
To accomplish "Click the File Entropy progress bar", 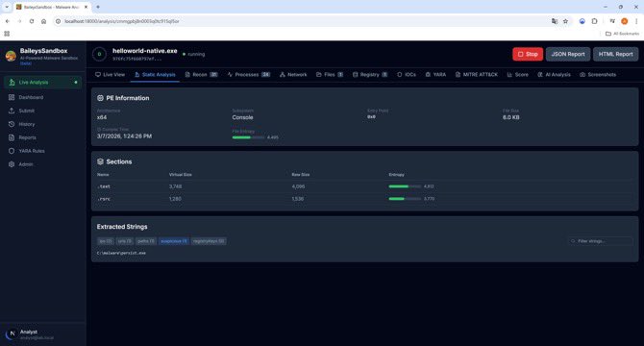I will pos(249,137).
